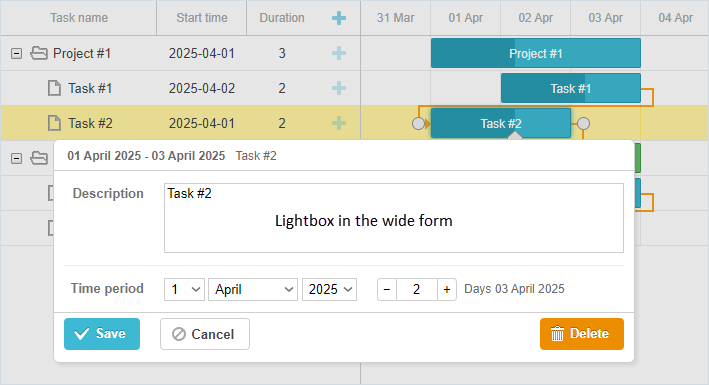Decrease duration with the minus button

pyautogui.click(x=387, y=290)
